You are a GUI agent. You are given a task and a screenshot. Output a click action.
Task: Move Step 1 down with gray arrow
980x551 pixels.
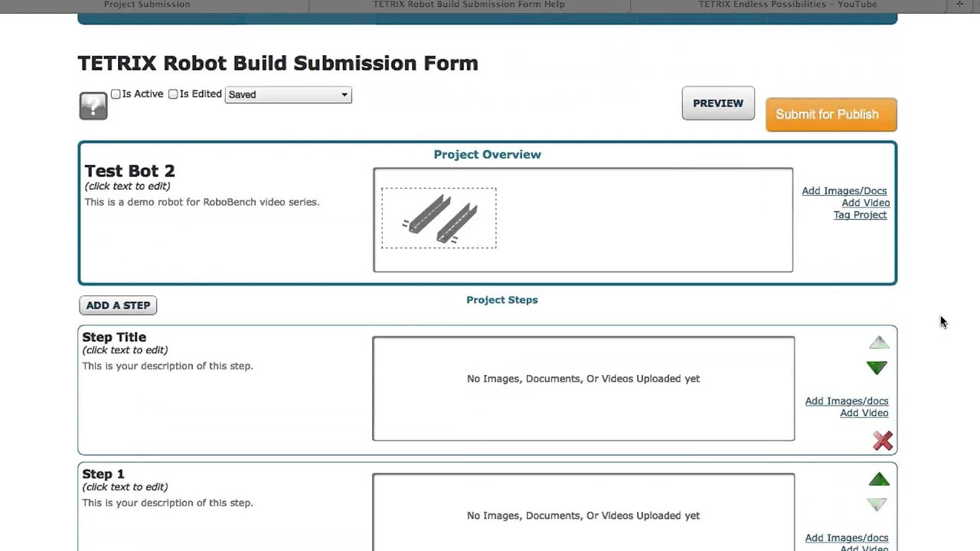tap(877, 504)
